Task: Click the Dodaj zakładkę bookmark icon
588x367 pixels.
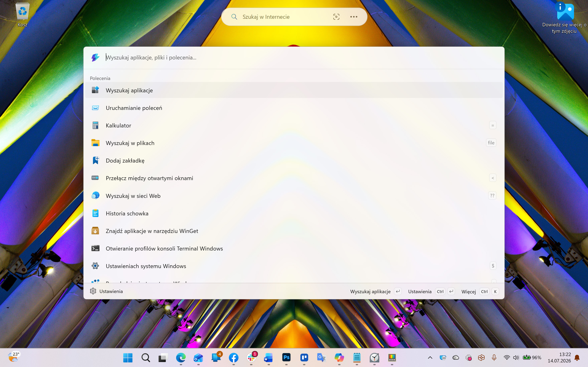Action: (95, 160)
